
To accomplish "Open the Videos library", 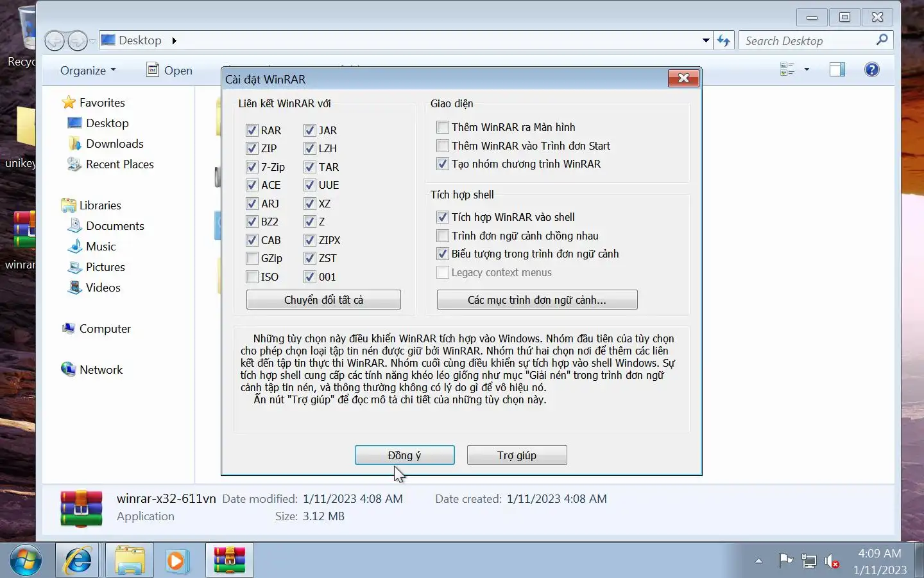I will coord(94,288).
